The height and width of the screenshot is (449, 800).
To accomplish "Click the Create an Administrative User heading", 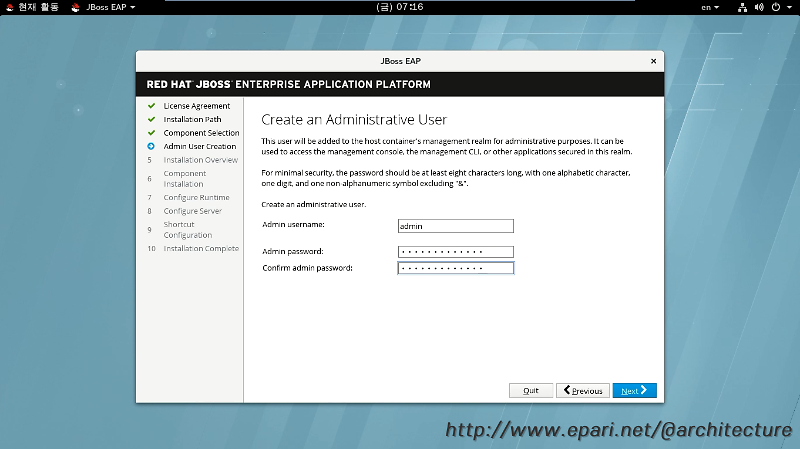I will 354,119.
